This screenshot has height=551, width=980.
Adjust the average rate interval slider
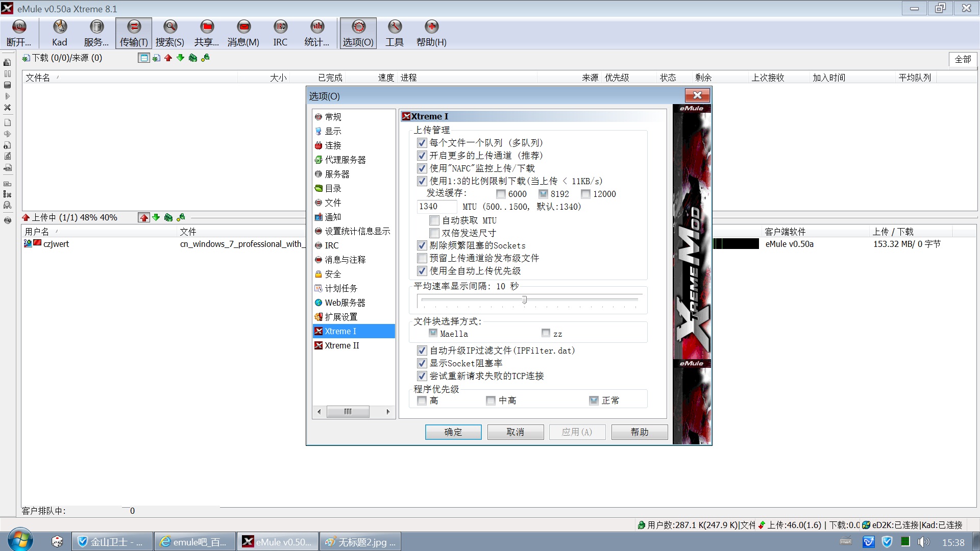tap(524, 300)
